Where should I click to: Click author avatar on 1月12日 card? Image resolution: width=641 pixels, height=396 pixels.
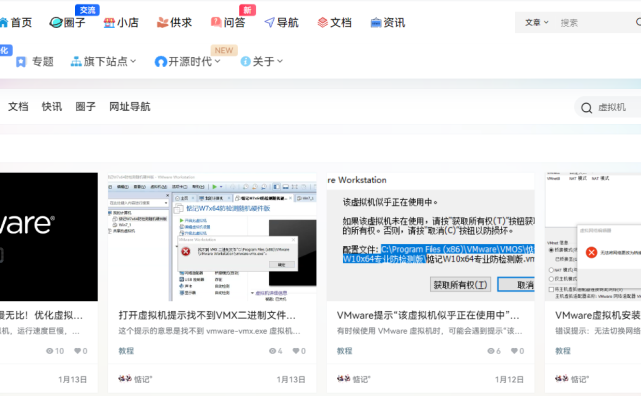click(343, 379)
